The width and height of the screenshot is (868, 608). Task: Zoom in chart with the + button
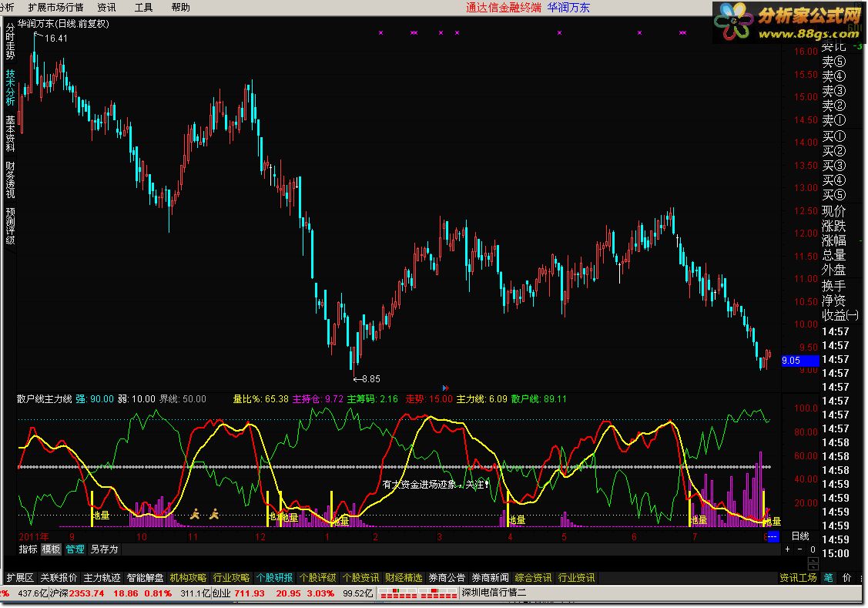pyautogui.click(x=787, y=549)
